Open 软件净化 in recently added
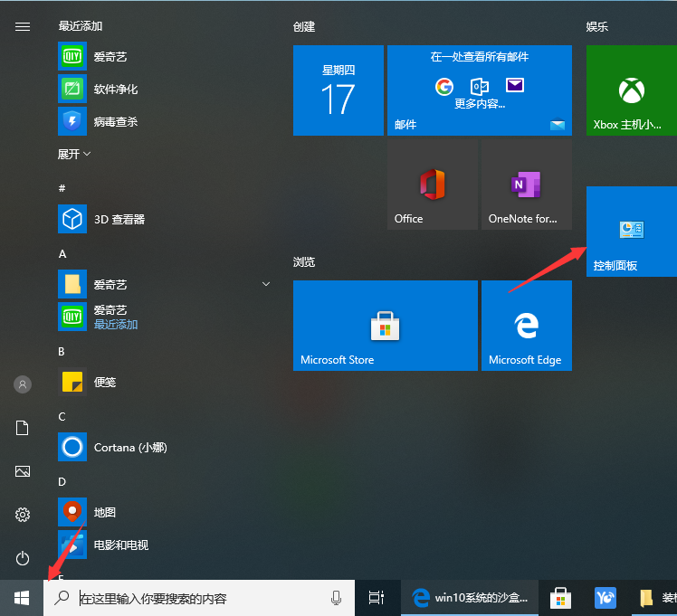 [115, 89]
